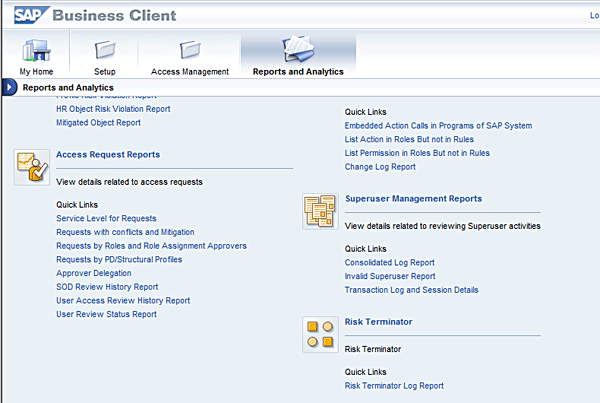This screenshot has width=600, height=403.
Task: Open the Change Log Report link
Action: pos(380,167)
